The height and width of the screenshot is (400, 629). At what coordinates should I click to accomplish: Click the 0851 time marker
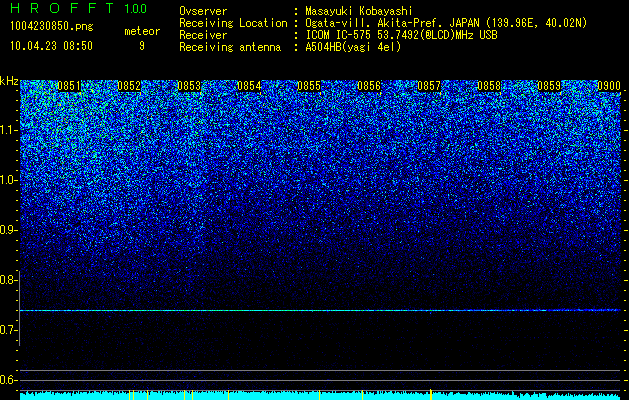tap(69, 86)
